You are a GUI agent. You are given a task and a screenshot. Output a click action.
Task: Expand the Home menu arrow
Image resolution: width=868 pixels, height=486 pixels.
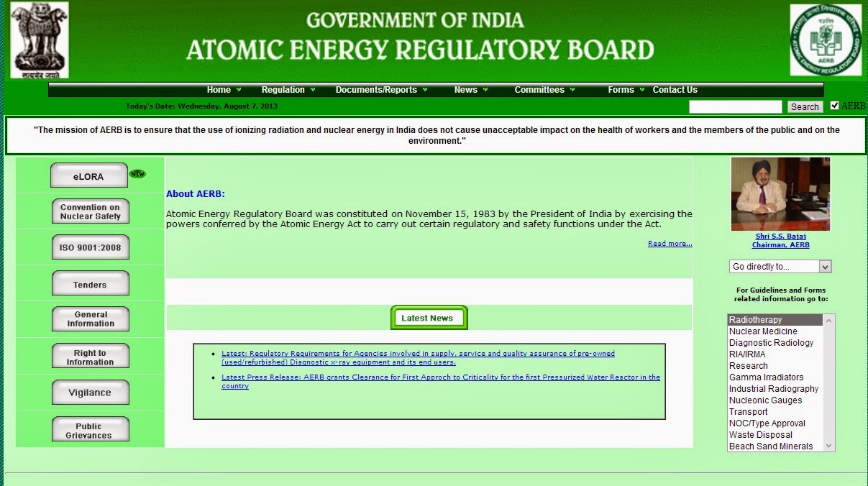(x=239, y=90)
